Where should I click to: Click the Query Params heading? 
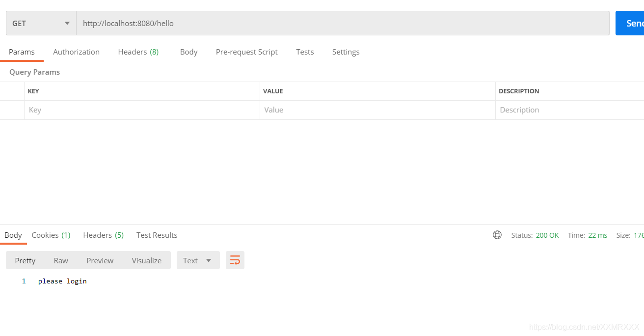tap(34, 72)
